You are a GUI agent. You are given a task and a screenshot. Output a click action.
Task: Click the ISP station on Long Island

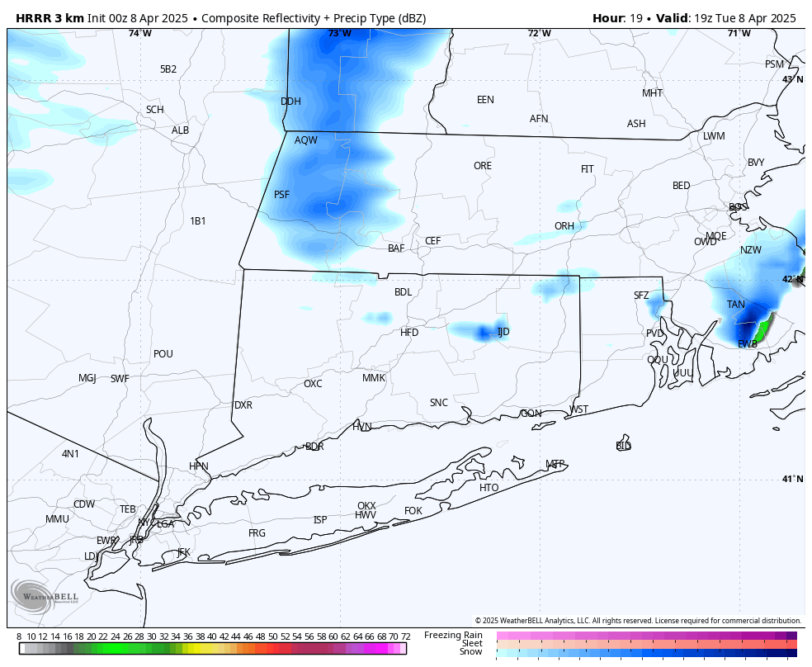click(x=320, y=520)
